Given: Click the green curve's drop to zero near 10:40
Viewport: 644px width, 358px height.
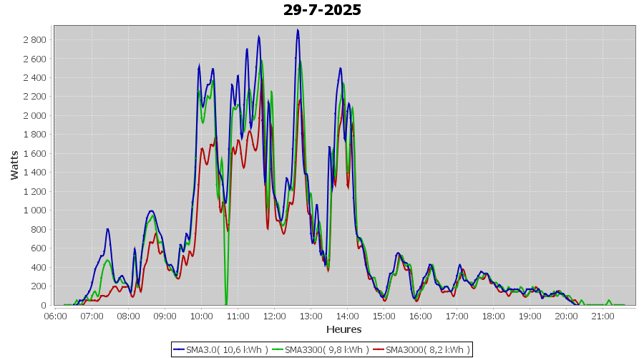Looking at the screenshot, I should (x=226, y=304).
